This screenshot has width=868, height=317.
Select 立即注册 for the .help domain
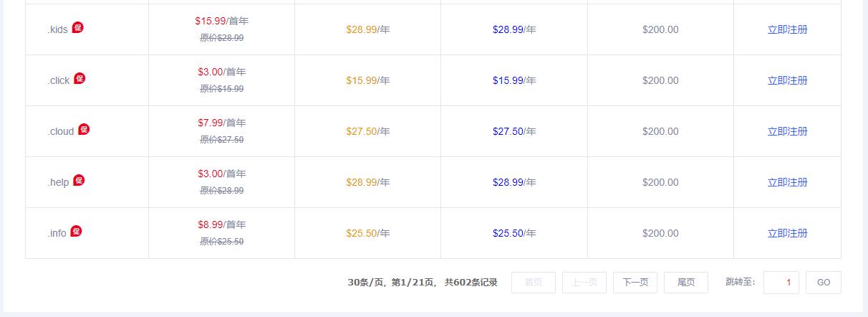click(787, 182)
